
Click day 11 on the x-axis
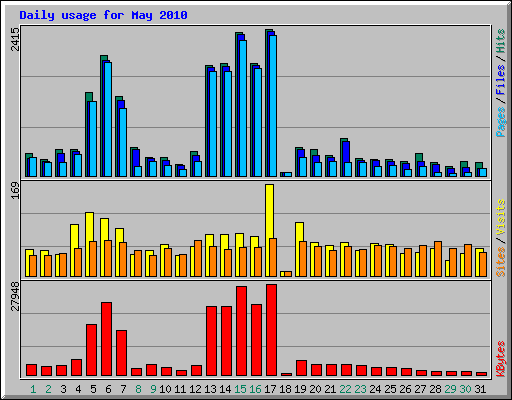pyautogui.click(x=180, y=389)
